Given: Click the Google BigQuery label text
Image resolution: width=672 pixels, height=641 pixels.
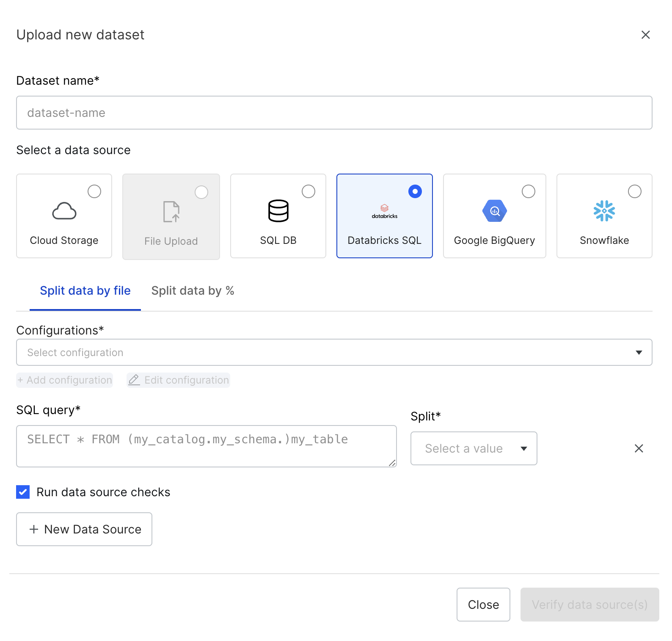Looking at the screenshot, I should point(495,240).
